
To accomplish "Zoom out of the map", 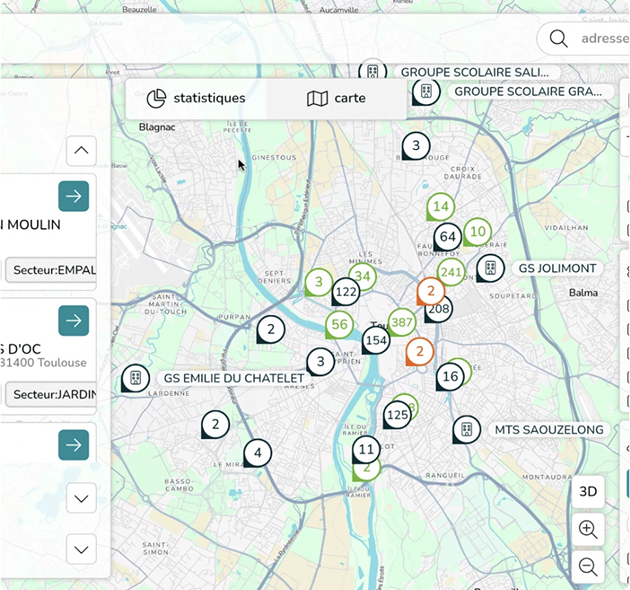I will point(588,567).
